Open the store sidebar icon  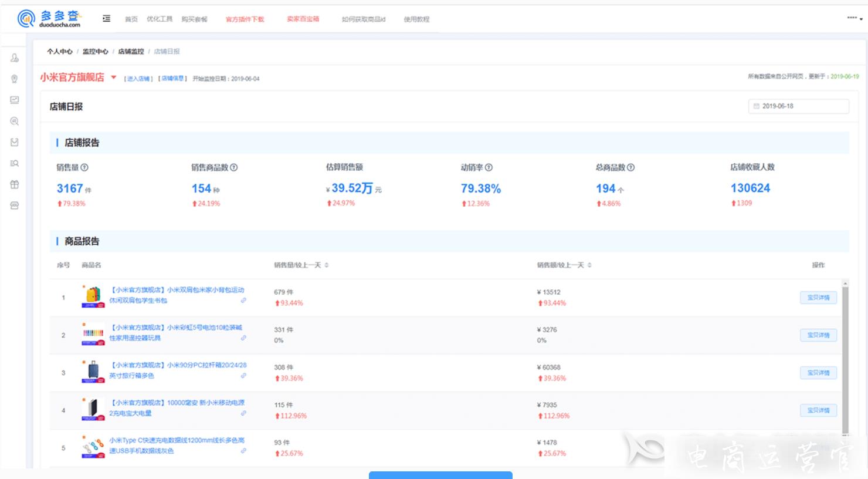(15, 205)
